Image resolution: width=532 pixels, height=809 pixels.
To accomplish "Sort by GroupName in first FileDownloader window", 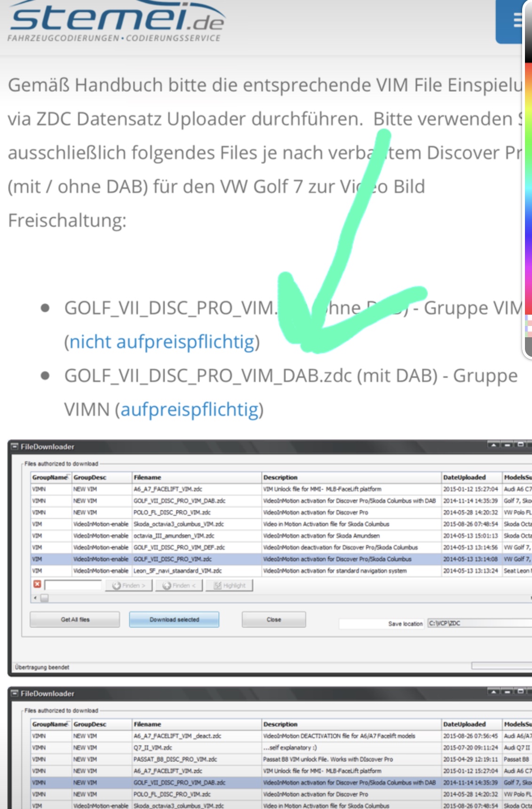I will click(51, 477).
